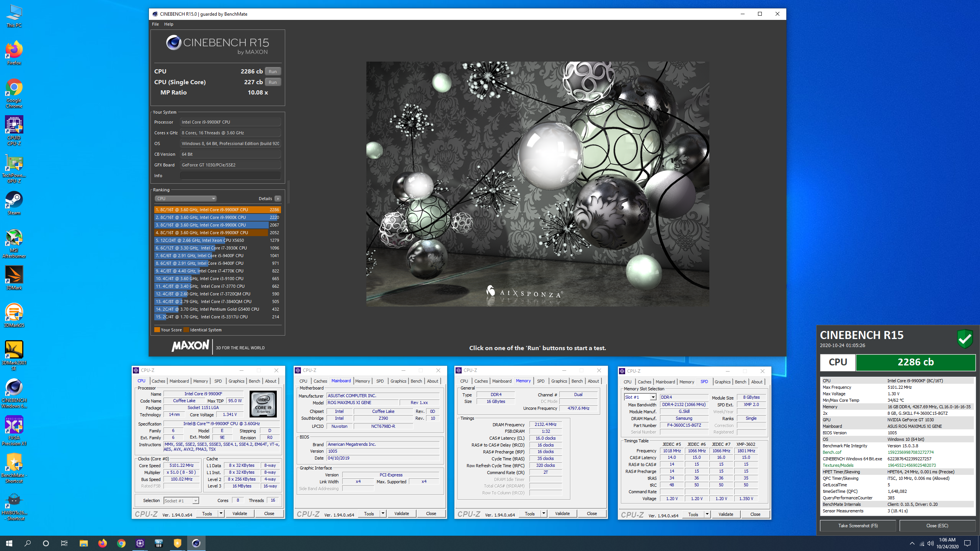Open Slot #1 memory slot dropdown
Image resolution: width=980 pixels, height=551 pixels.
tap(640, 397)
